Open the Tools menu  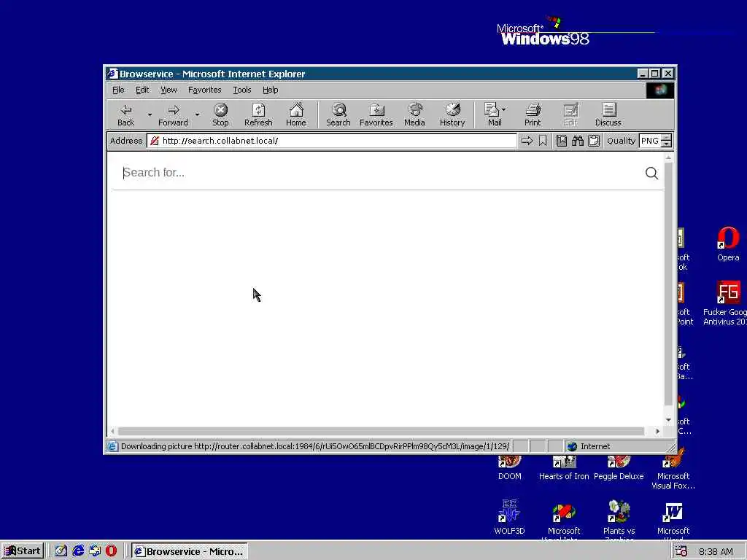pyautogui.click(x=241, y=90)
